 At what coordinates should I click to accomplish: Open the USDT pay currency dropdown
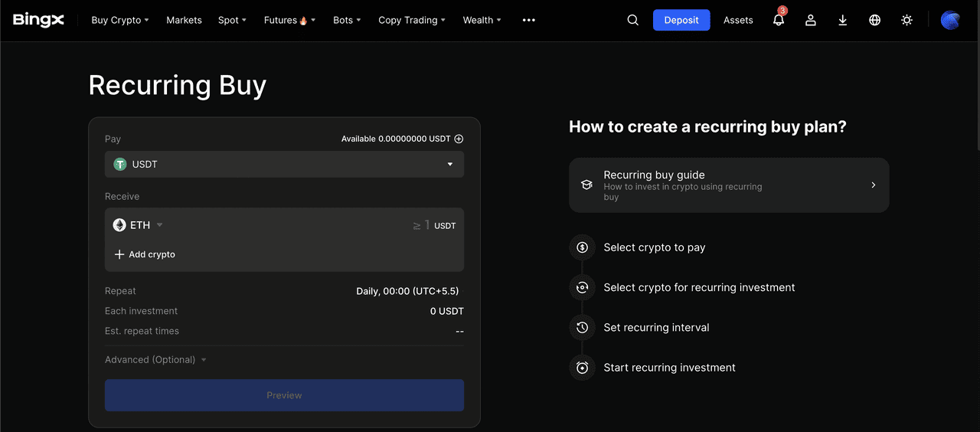pyautogui.click(x=284, y=164)
